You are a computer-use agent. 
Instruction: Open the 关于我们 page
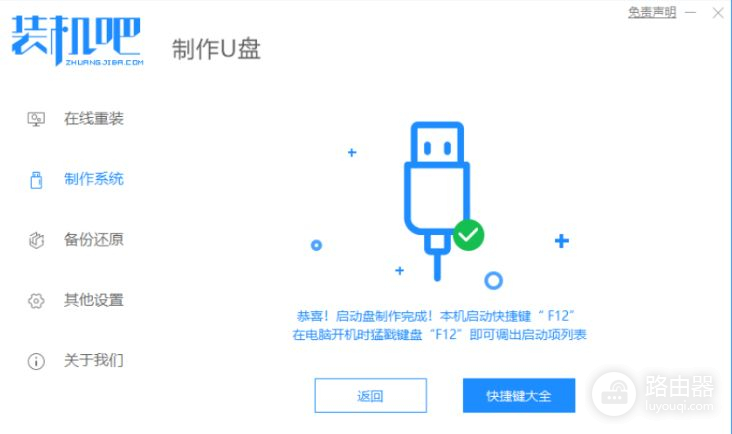(93, 360)
